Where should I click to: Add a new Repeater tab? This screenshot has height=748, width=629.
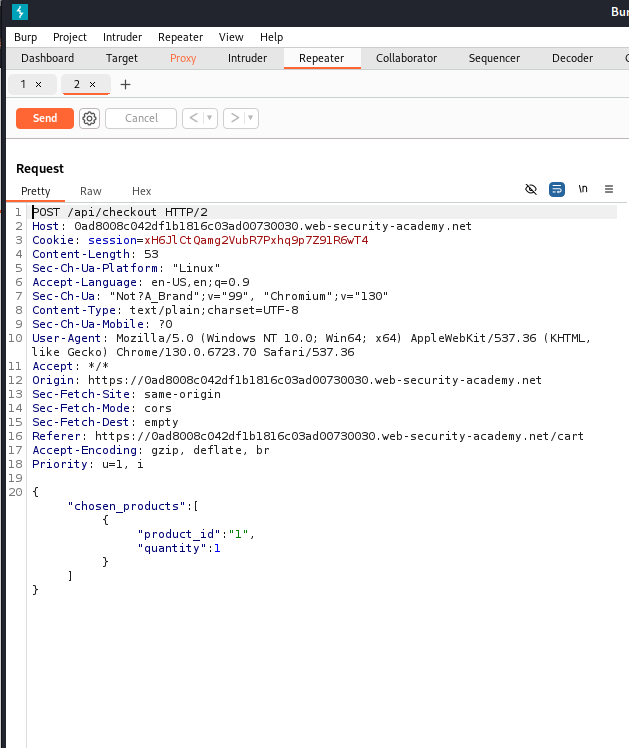tap(125, 84)
